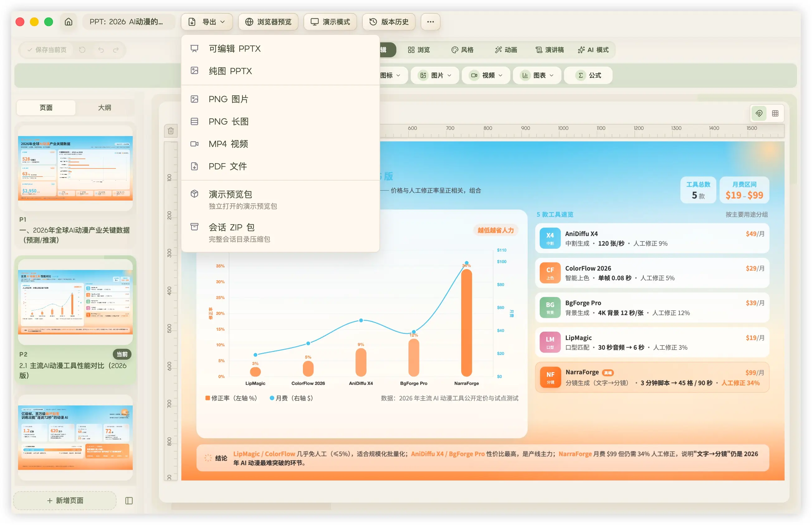Export as PDF 文件

click(280, 166)
